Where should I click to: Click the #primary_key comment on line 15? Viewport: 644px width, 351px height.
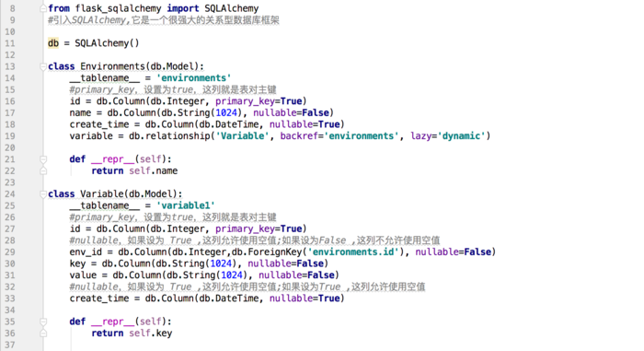coord(173,89)
